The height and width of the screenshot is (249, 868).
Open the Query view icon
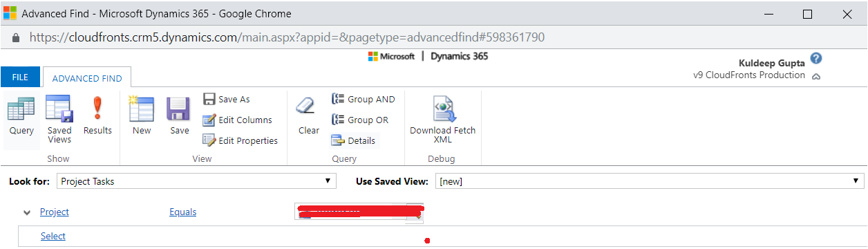(x=21, y=118)
